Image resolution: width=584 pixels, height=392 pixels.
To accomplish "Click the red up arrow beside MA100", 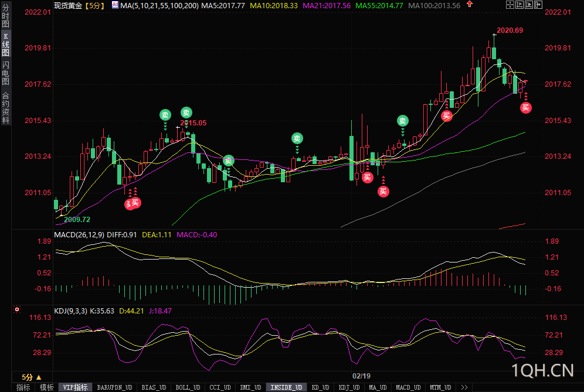I will (x=470, y=4).
